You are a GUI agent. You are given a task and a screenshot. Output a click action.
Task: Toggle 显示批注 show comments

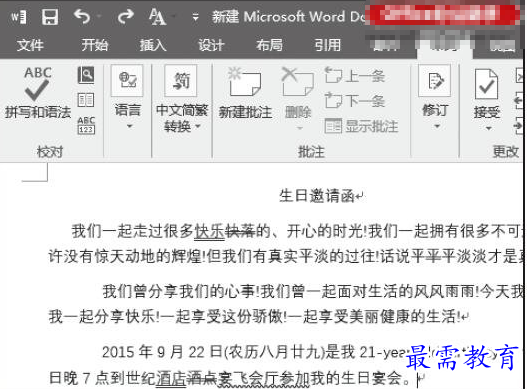tap(362, 126)
